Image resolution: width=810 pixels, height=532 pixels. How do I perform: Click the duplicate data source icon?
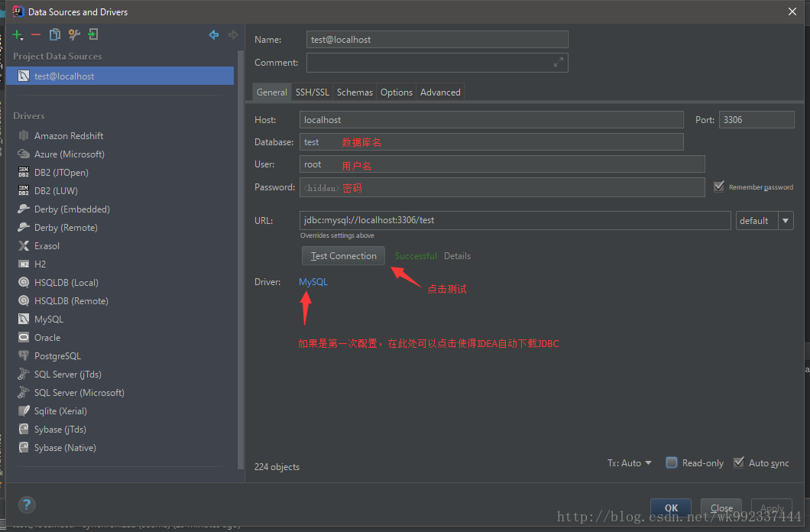coord(54,34)
